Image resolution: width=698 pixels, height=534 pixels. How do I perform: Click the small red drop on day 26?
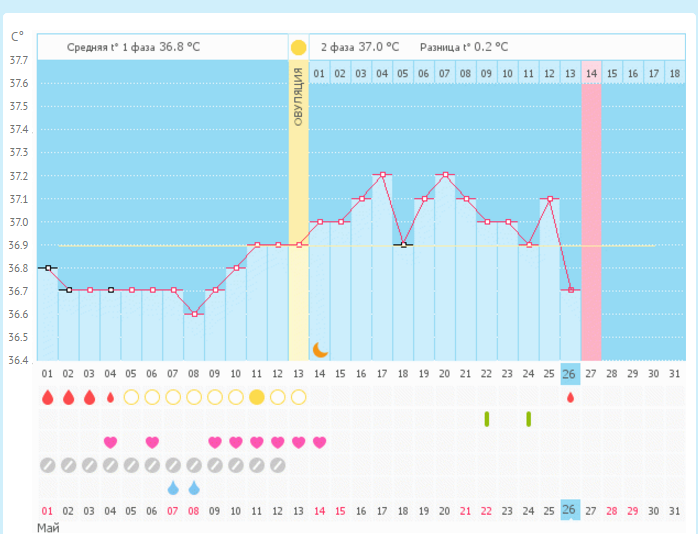click(570, 397)
